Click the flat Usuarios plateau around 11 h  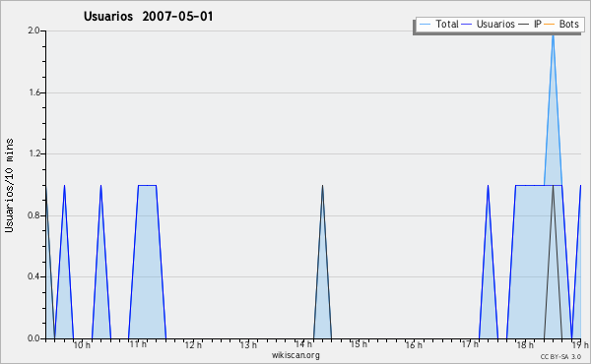tap(147, 185)
